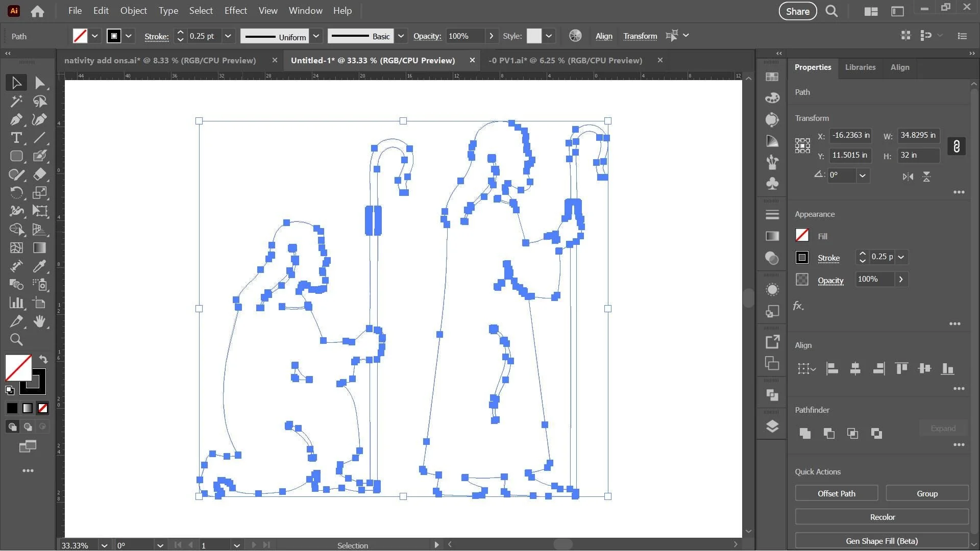The image size is (980, 551).
Task: Swap fill and stroke colors
Action: coord(43,359)
